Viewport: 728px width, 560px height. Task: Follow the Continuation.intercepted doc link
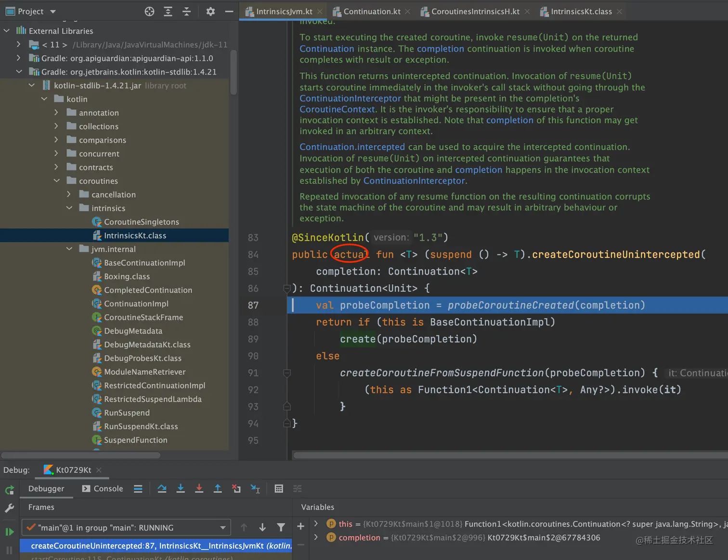[x=352, y=147]
